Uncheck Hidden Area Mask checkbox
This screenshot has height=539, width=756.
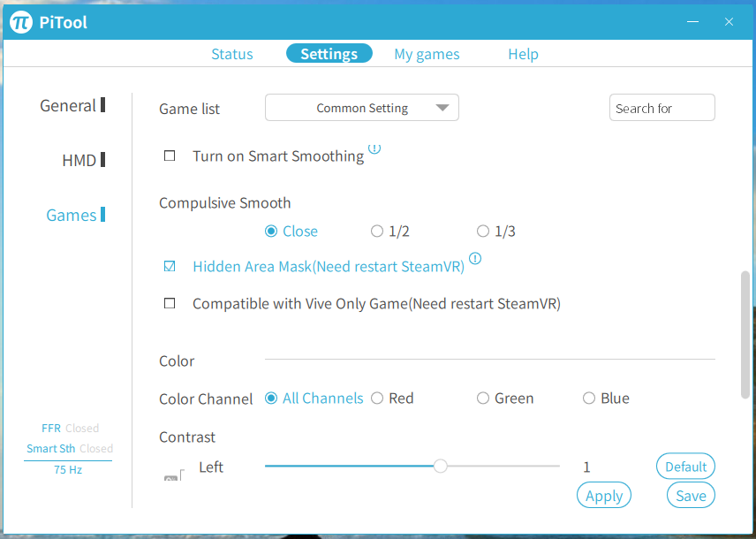(170, 266)
